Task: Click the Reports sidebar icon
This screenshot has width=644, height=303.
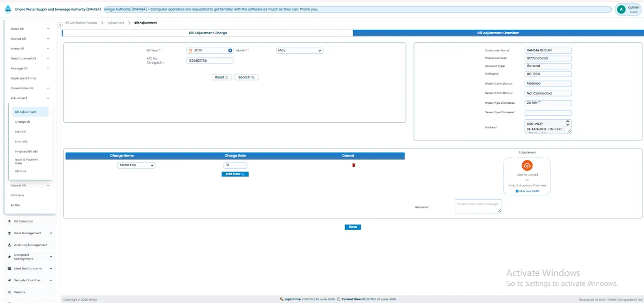Action: click(x=10, y=292)
